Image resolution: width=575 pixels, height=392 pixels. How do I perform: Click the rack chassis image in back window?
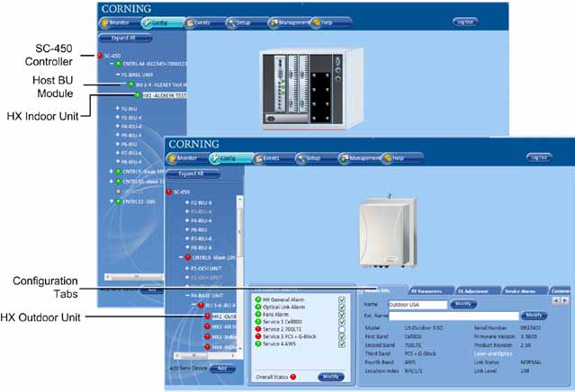(x=311, y=89)
